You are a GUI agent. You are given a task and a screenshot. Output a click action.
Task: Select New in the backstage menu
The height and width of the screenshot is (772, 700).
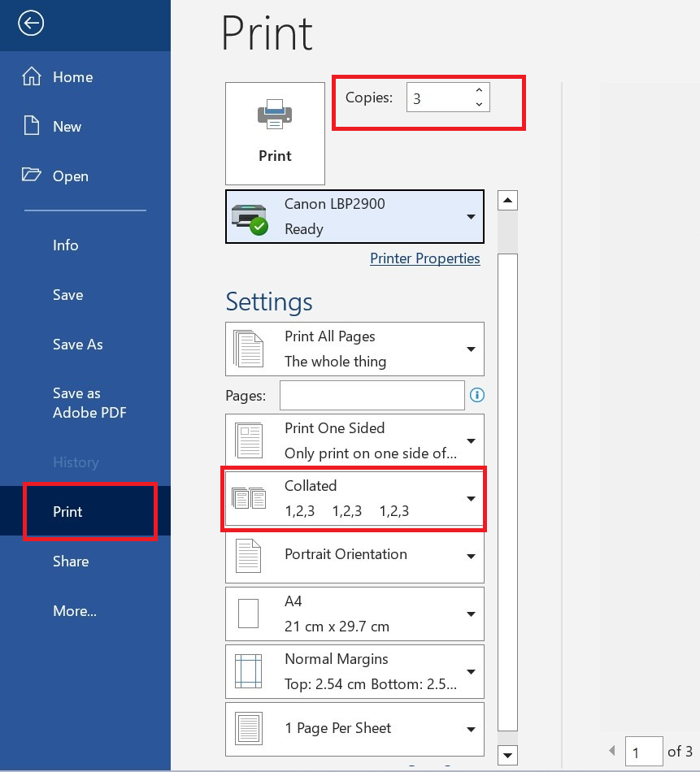coord(85,127)
